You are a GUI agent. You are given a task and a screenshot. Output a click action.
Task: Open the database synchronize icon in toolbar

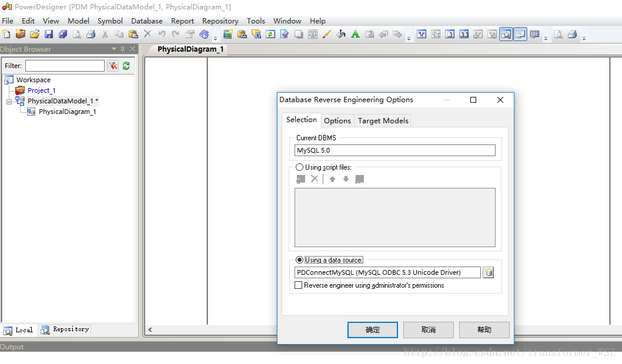coord(270,33)
